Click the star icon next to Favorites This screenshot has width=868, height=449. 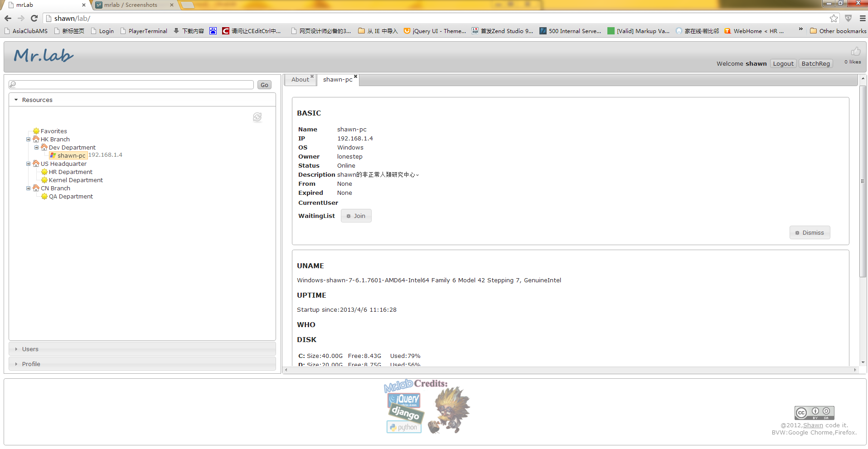point(37,131)
